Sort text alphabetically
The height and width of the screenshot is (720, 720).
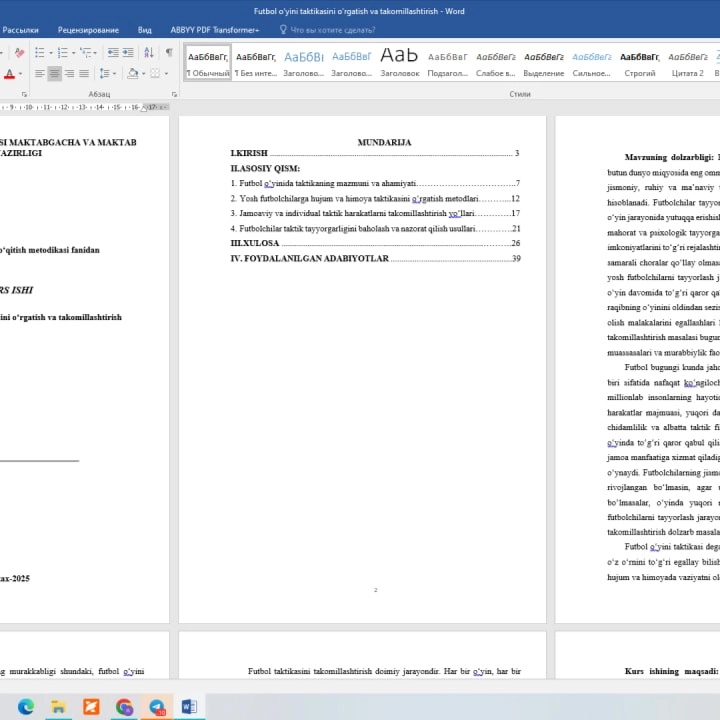click(149, 53)
